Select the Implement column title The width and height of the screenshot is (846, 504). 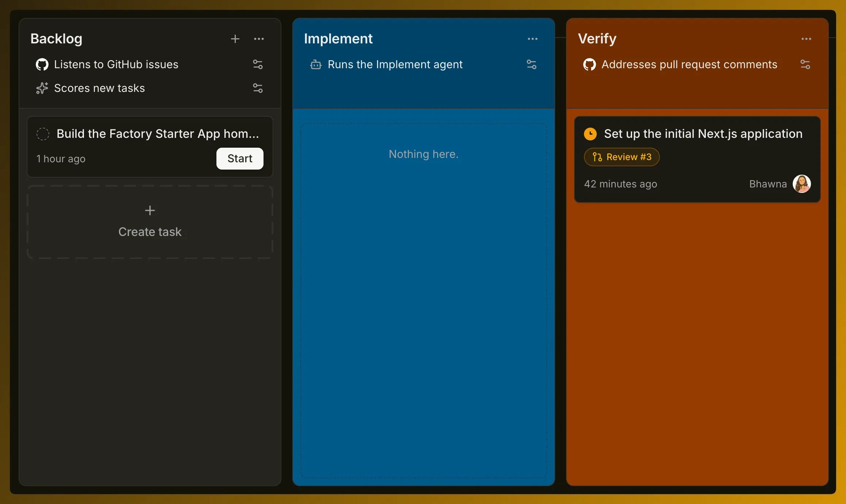click(x=338, y=39)
